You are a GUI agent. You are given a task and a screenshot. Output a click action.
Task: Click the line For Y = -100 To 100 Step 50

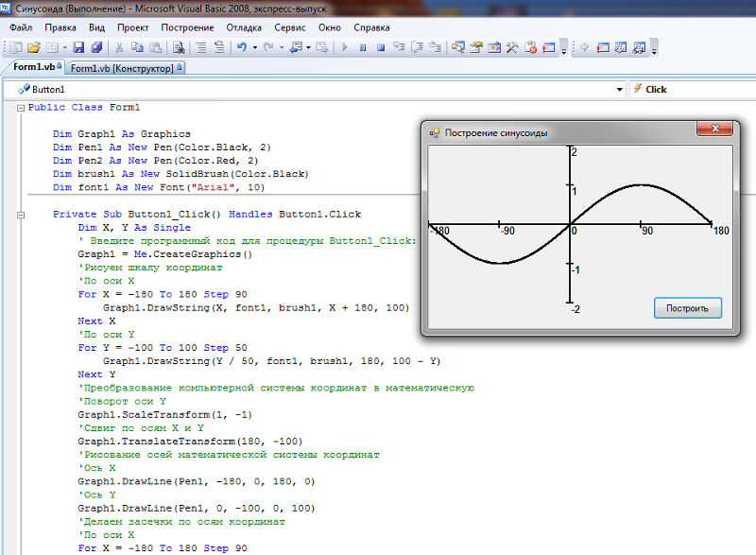coord(163,348)
